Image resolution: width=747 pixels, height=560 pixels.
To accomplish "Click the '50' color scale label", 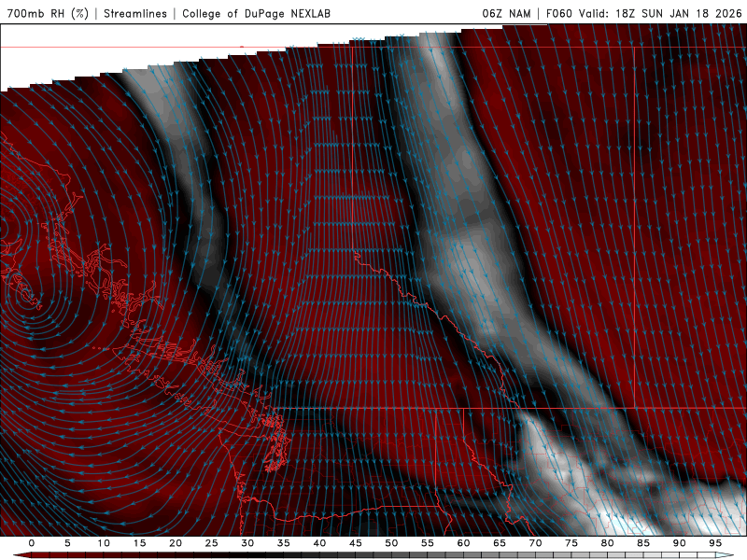I will point(391,543).
